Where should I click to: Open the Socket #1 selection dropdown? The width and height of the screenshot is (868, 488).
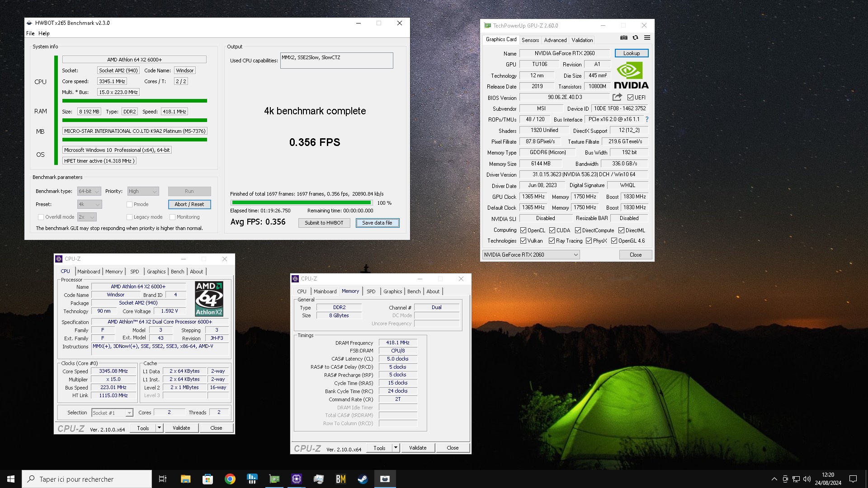[x=112, y=413]
